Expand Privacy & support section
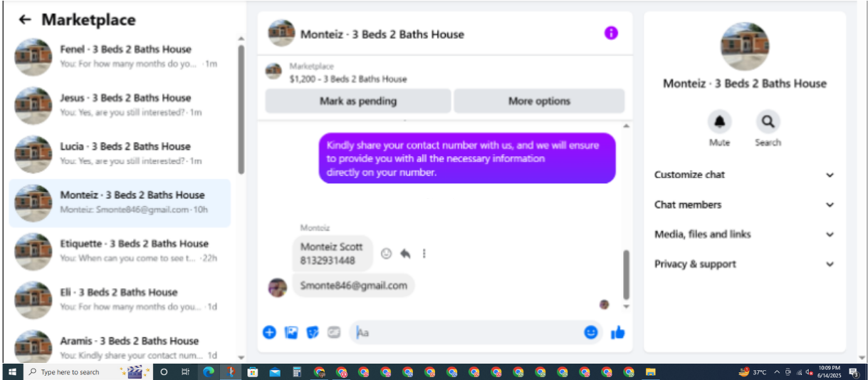The height and width of the screenshot is (380, 868). coord(744,265)
